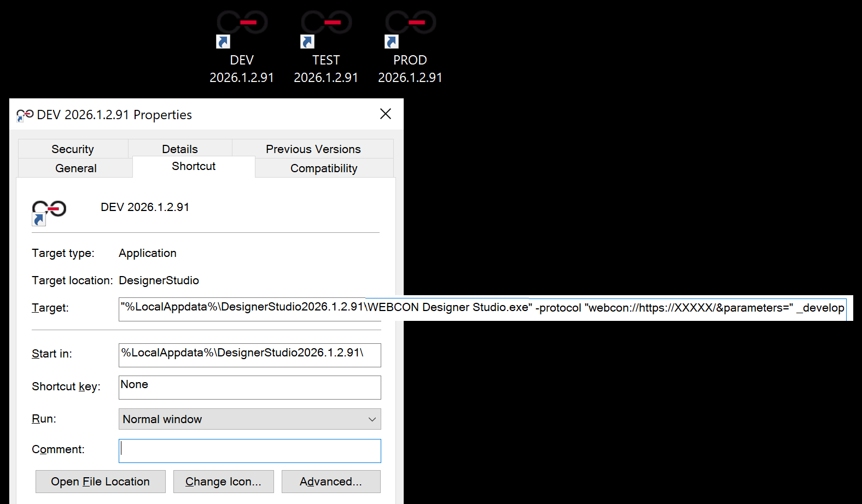Select the TEST 2026.1.2.91 desktop shortcut icon

326,28
